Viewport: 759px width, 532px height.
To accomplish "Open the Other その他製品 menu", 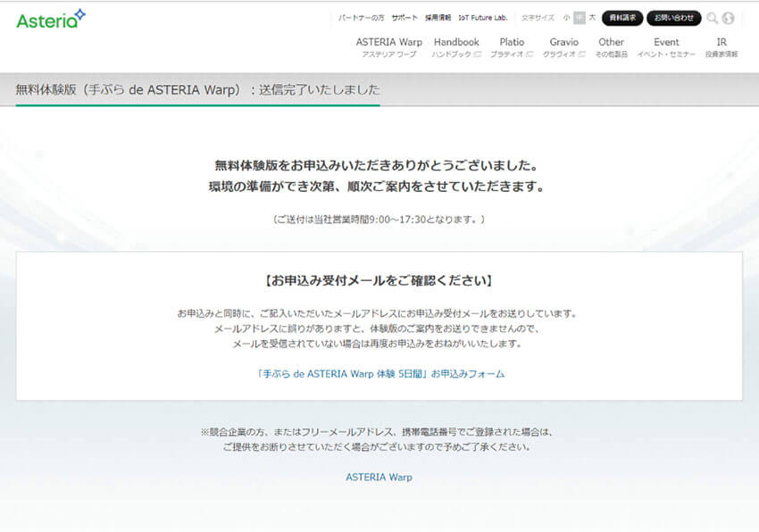I will coord(612,47).
